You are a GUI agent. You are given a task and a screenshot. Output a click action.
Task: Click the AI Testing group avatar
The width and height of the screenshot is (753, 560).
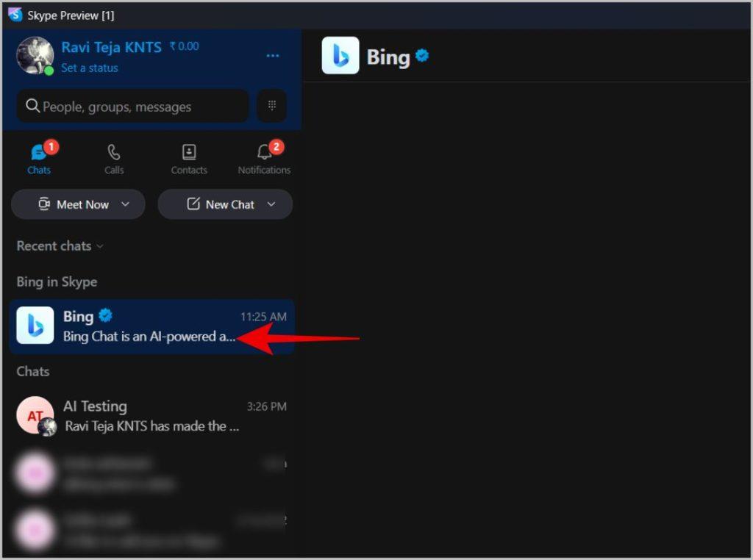point(35,415)
